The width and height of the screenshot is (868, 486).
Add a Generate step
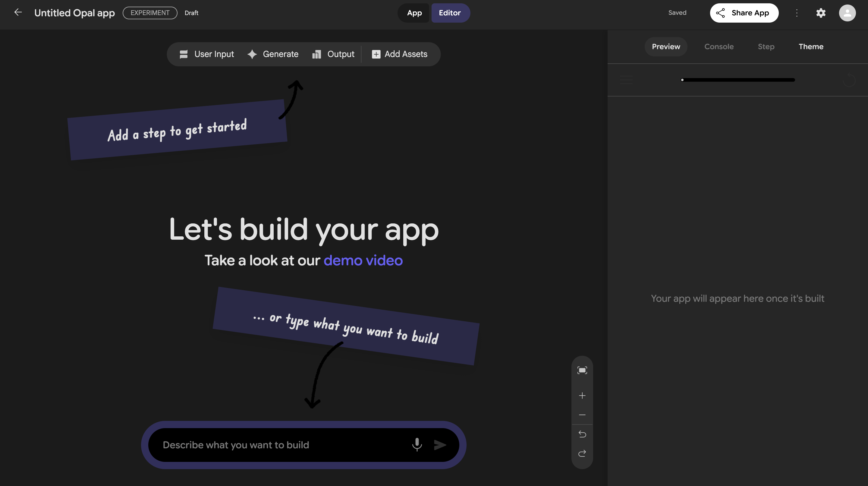(x=272, y=54)
